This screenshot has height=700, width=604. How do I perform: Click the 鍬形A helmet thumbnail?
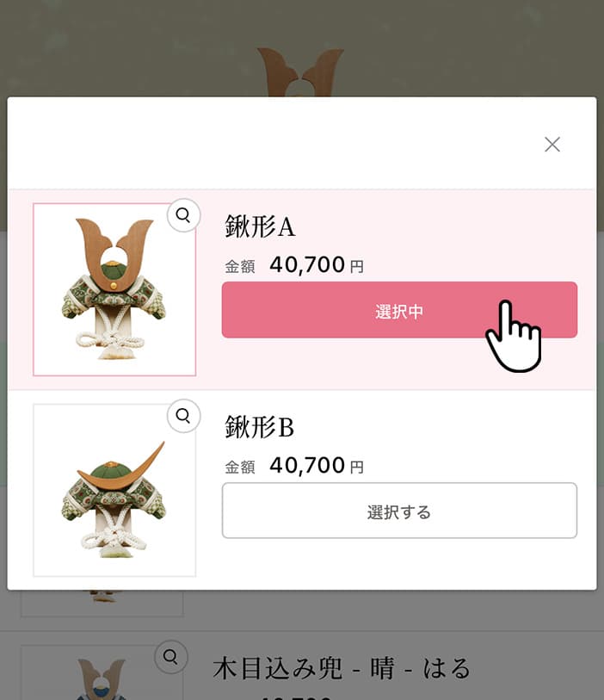[114, 289]
